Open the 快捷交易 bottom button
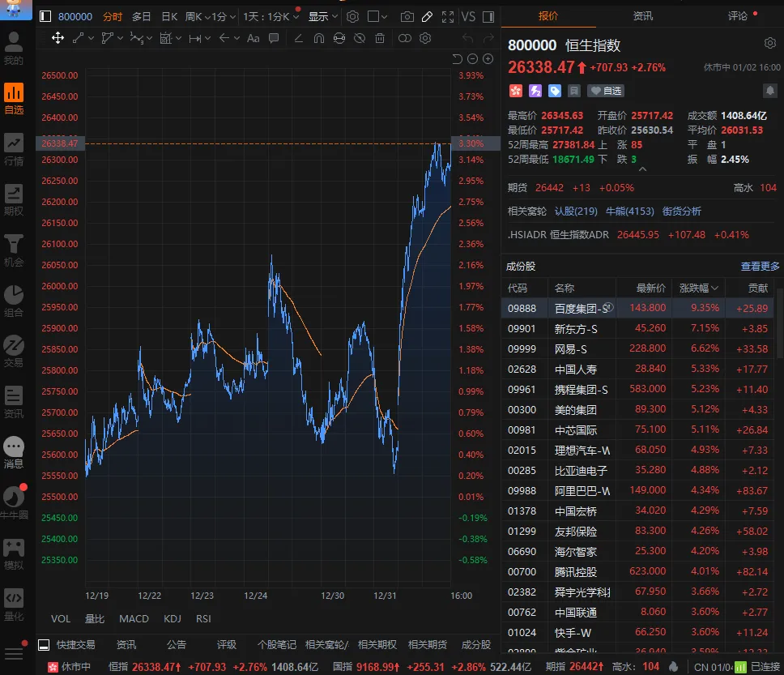This screenshot has height=675, width=784. 75,644
